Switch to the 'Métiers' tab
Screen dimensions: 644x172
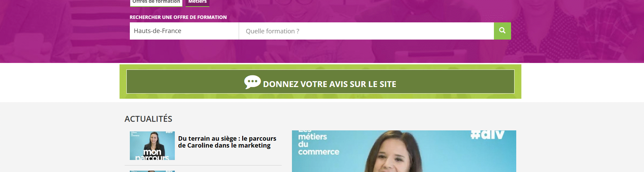[x=197, y=2]
